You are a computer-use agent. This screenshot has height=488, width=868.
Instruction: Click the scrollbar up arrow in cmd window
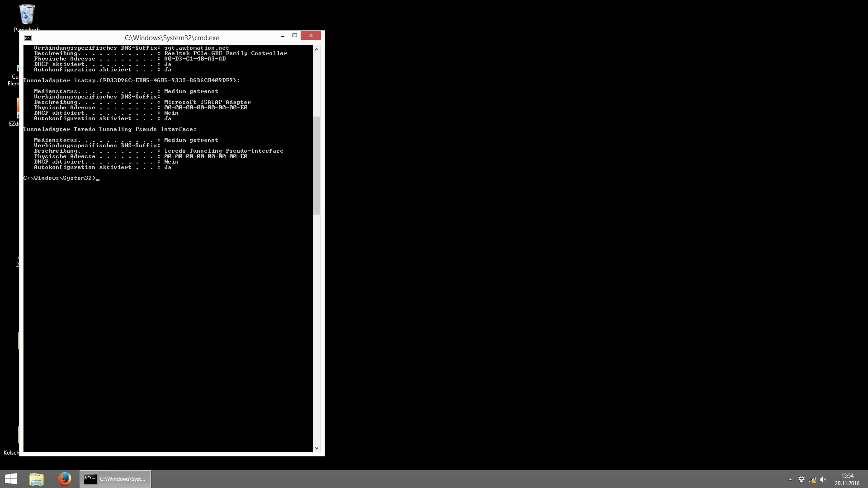click(316, 49)
